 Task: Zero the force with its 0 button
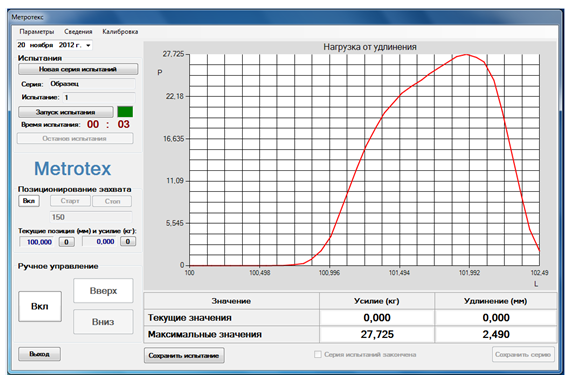[128, 242]
